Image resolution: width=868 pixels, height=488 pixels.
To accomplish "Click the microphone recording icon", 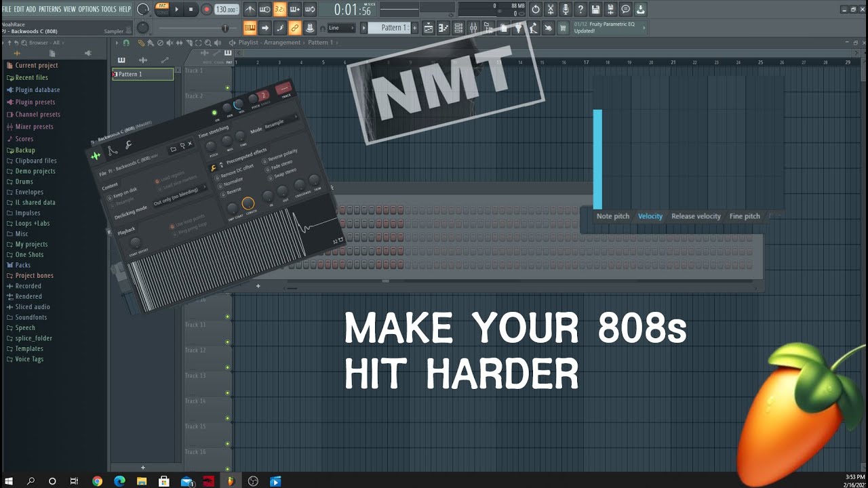I will click(566, 9).
